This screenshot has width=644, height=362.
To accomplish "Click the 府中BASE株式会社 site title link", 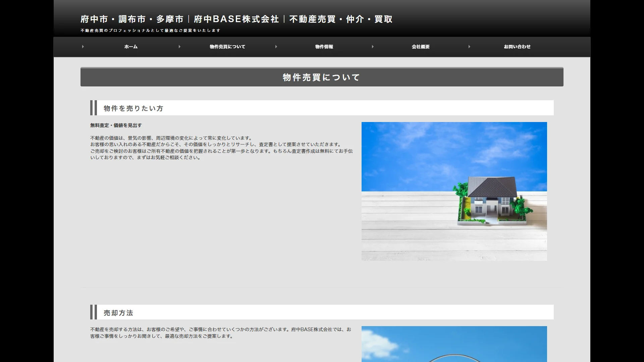I will 236,19.
